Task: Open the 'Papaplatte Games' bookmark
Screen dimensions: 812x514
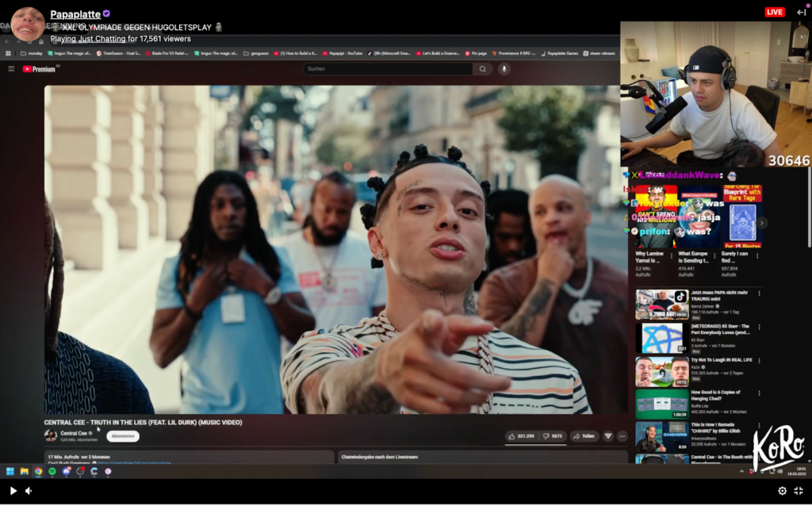Action: (559, 53)
